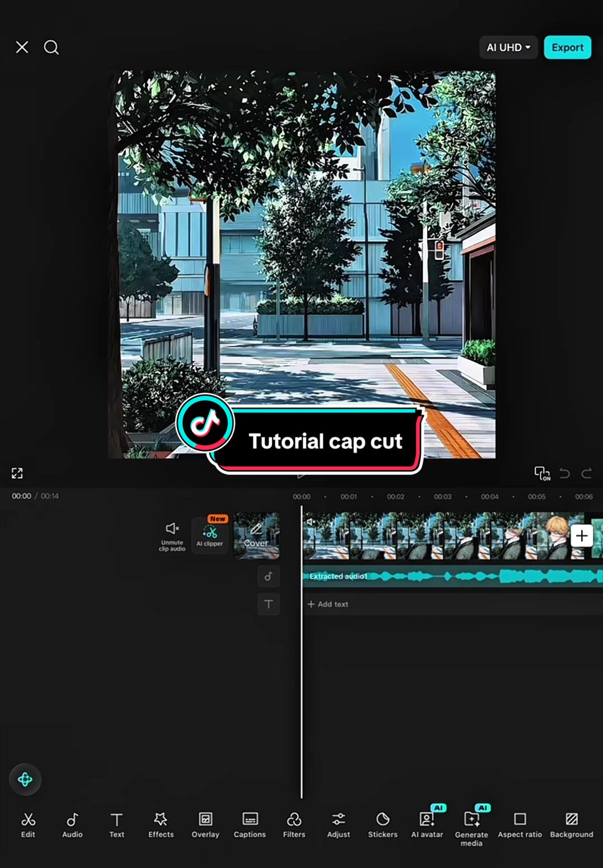This screenshot has height=868, width=603.
Task: Open the AI clipper tool
Action: 210,535
